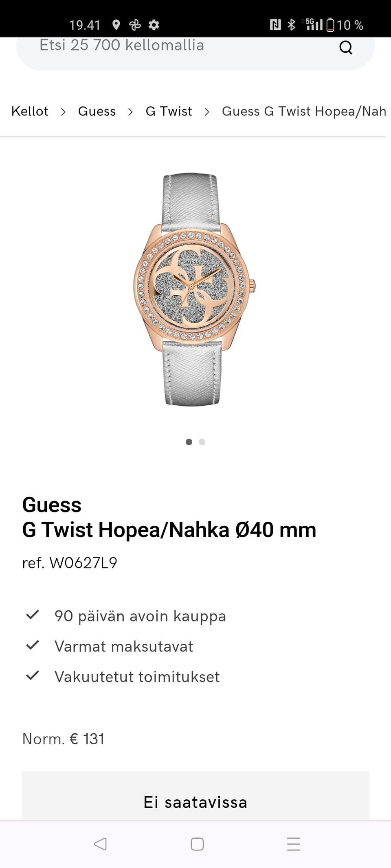The image size is (391, 868).
Task: Select the first image carousel dot
Action: tap(189, 442)
